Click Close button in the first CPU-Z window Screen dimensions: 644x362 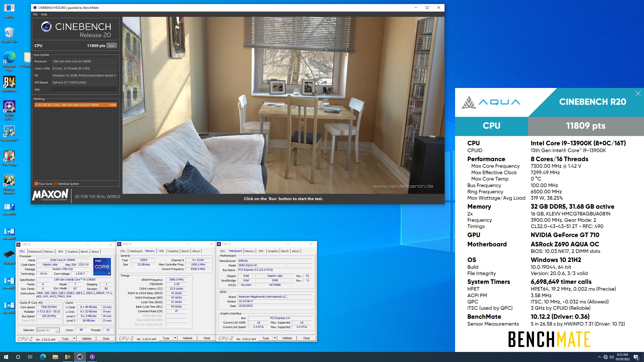[106, 339]
